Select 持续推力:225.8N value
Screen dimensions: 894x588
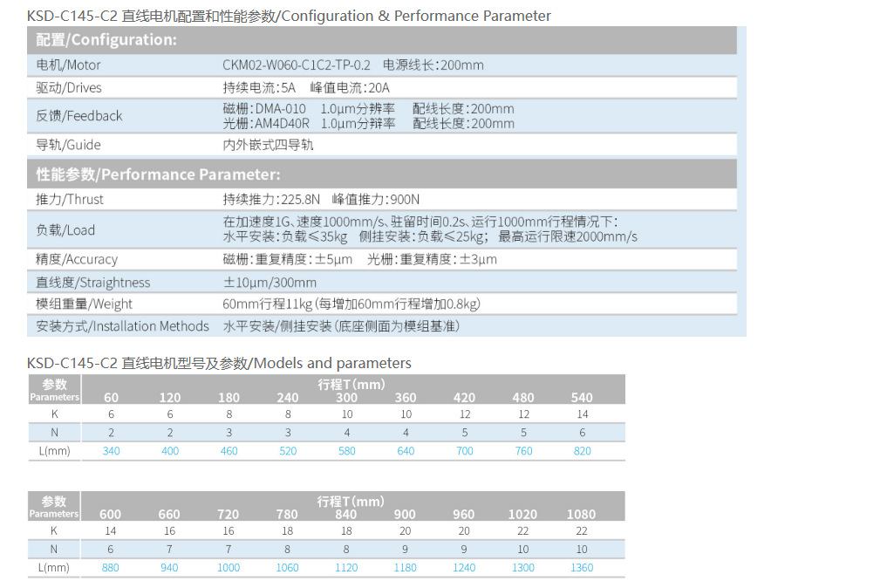tap(271, 199)
